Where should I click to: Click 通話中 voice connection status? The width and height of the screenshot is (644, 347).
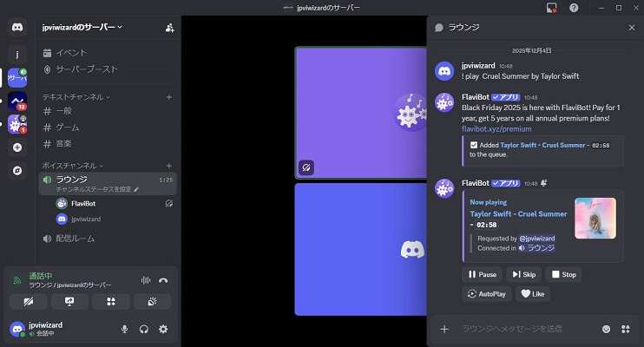[40, 276]
